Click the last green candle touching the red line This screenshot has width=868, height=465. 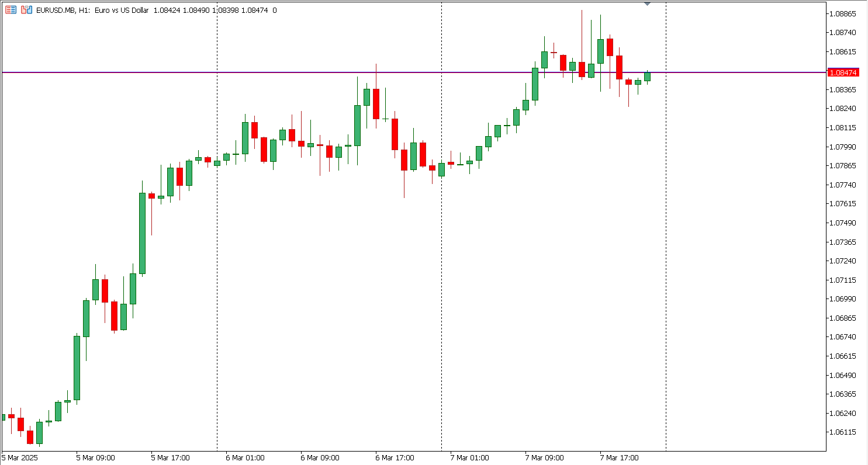[x=647, y=77]
